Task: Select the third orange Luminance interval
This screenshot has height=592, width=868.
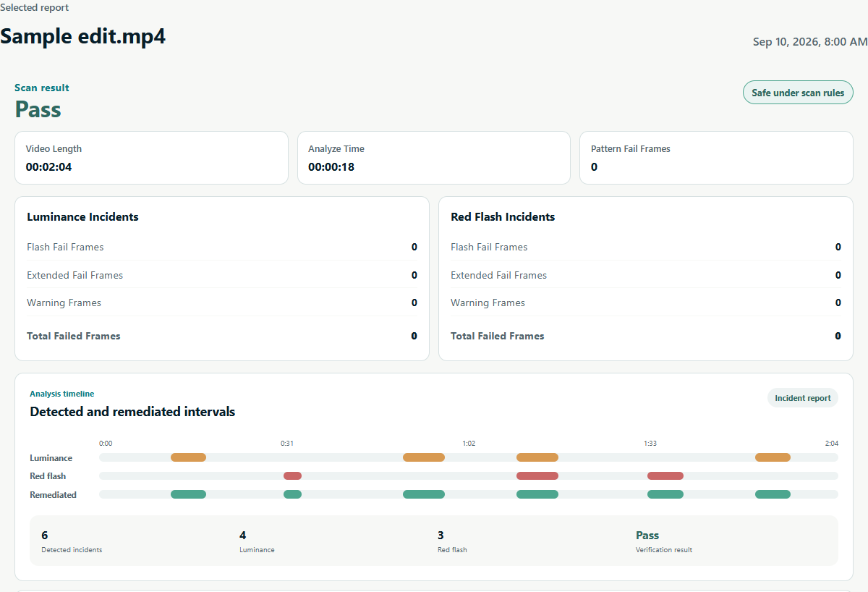Action: tap(537, 457)
